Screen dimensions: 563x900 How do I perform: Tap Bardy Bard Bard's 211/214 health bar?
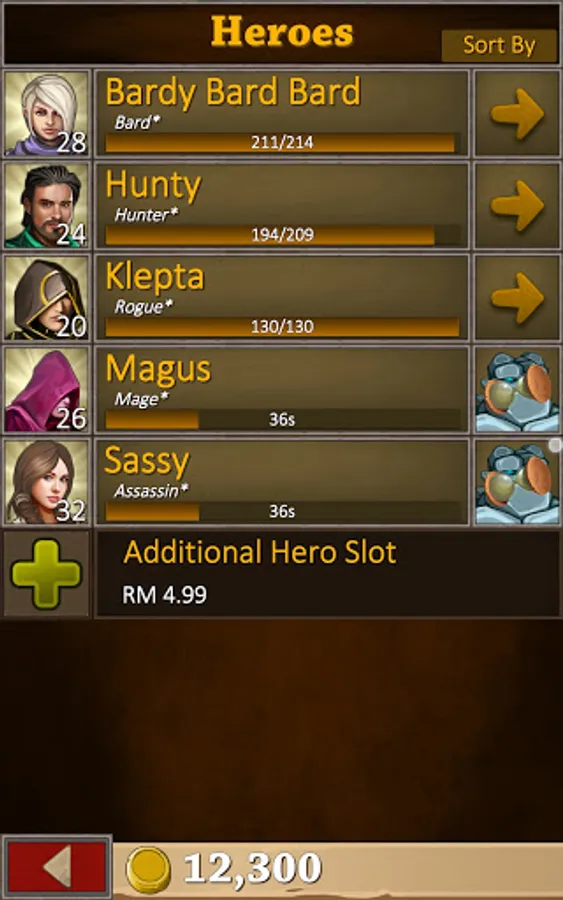tap(282, 142)
